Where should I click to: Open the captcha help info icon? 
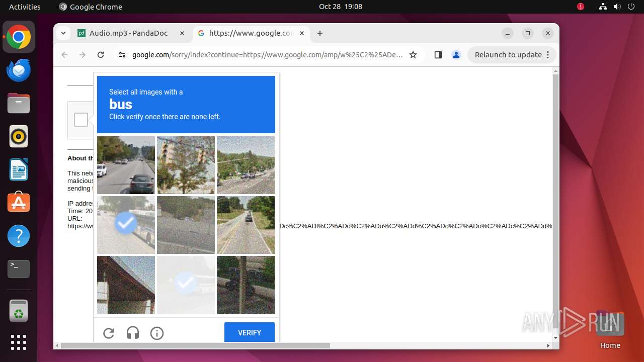click(157, 333)
